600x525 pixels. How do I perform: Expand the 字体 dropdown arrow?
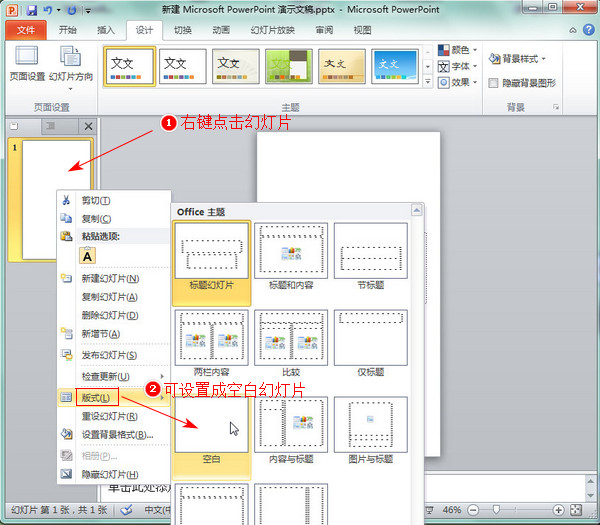[x=475, y=66]
